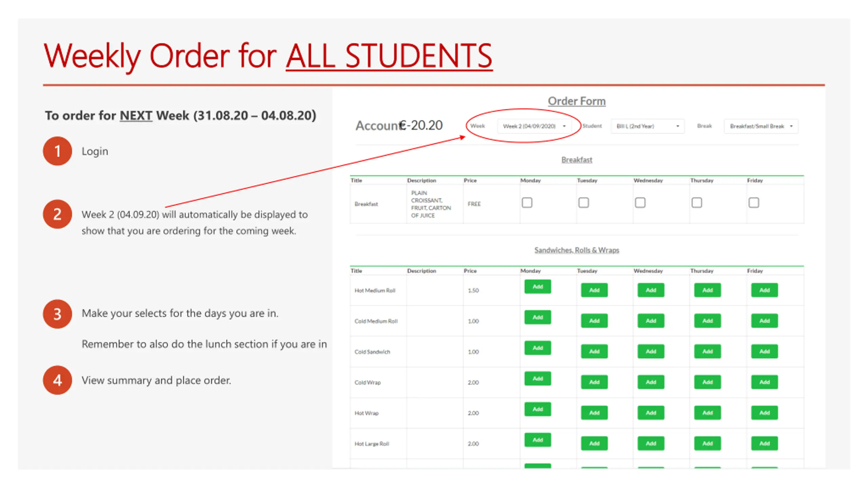Click the Hot Wrap title
868x488 pixels.
(x=367, y=413)
